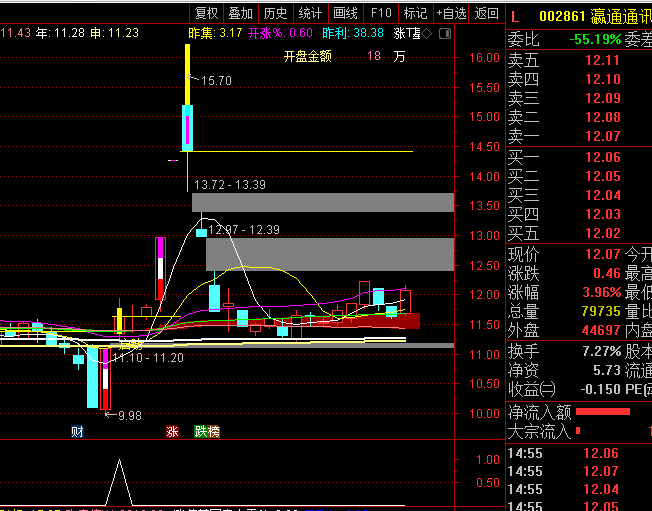This screenshot has width=652, height=511.
Task: Toggle the side panel layout icon
Action: [x=445, y=34]
